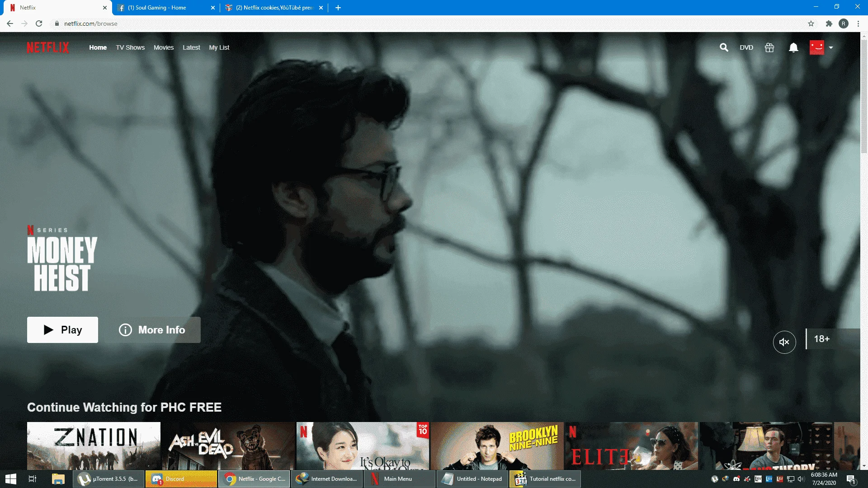Switch to the Main Menu taskbar window
Screen dimensions: 868x488
(x=400, y=479)
